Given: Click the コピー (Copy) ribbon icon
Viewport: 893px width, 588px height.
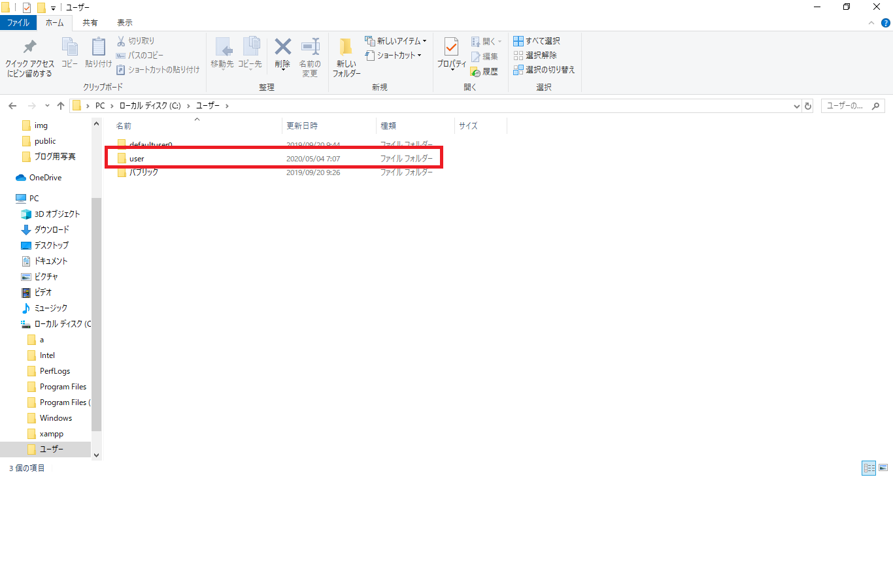Looking at the screenshot, I should pyautogui.click(x=69, y=47).
